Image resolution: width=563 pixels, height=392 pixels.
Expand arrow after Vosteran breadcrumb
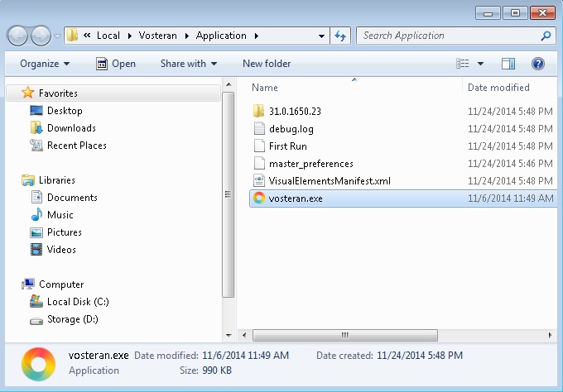(187, 36)
